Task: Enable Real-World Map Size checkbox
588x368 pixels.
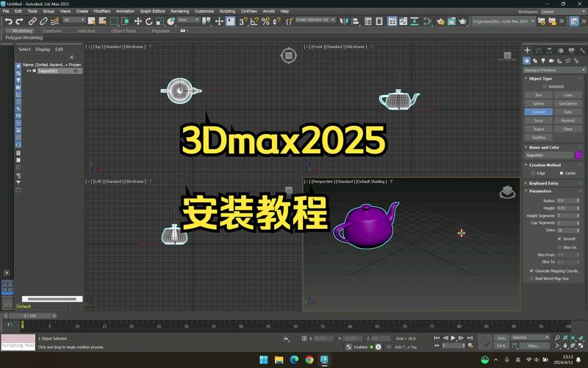Action: pos(531,279)
